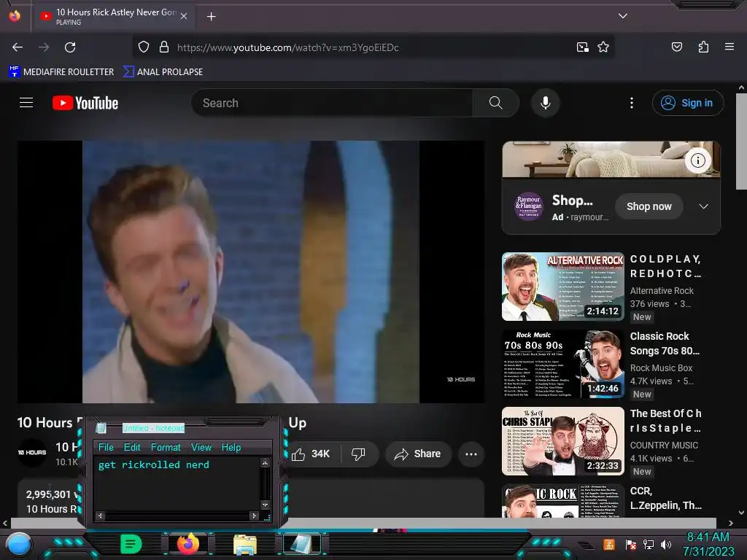Open network tray icon
The image size is (747, 560).
[648, 544]
